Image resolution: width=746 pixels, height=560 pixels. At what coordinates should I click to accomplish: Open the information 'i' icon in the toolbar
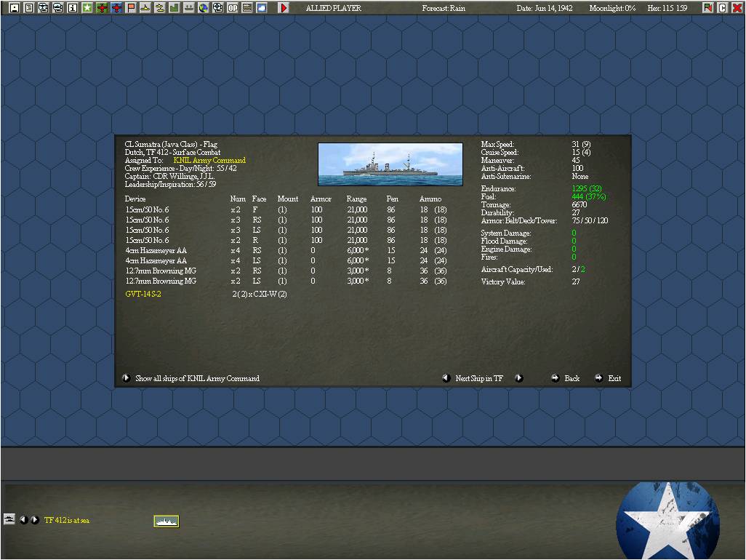click(x=72, y=7)
